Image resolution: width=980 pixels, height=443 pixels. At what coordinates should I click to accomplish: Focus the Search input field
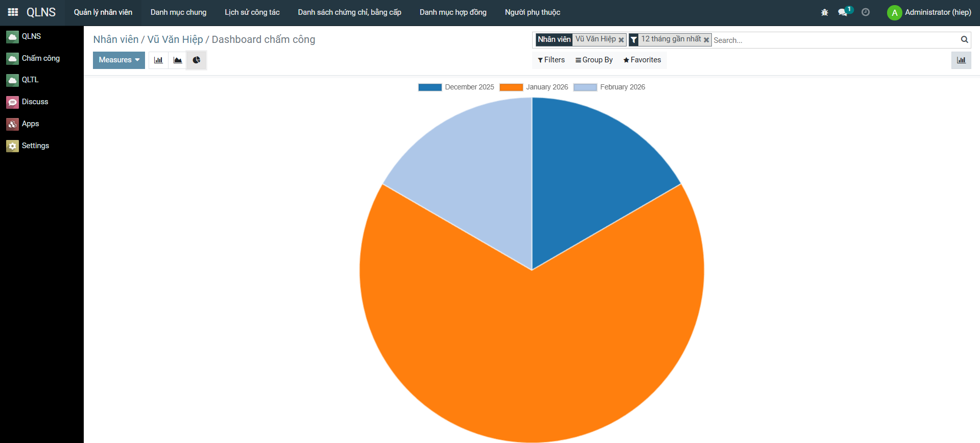coord(835,40)
